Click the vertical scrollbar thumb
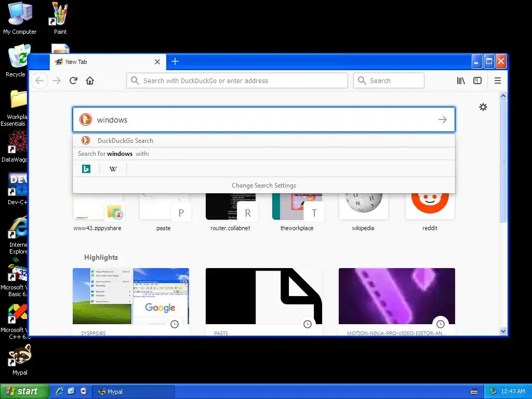532x399 pixels. (x=503, y=161)
